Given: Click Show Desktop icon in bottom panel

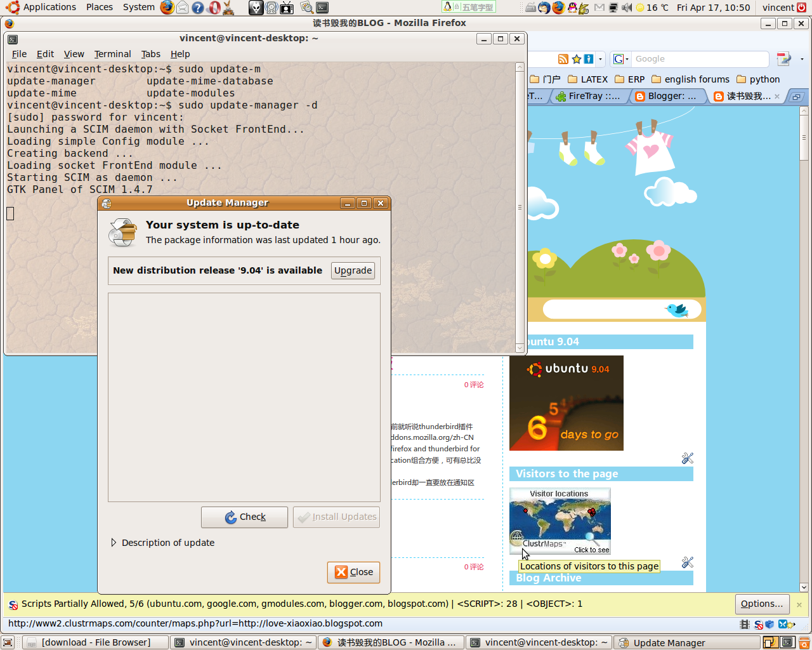Looking at the screenshot, I should pyautogui.click(x=8, y=642).
